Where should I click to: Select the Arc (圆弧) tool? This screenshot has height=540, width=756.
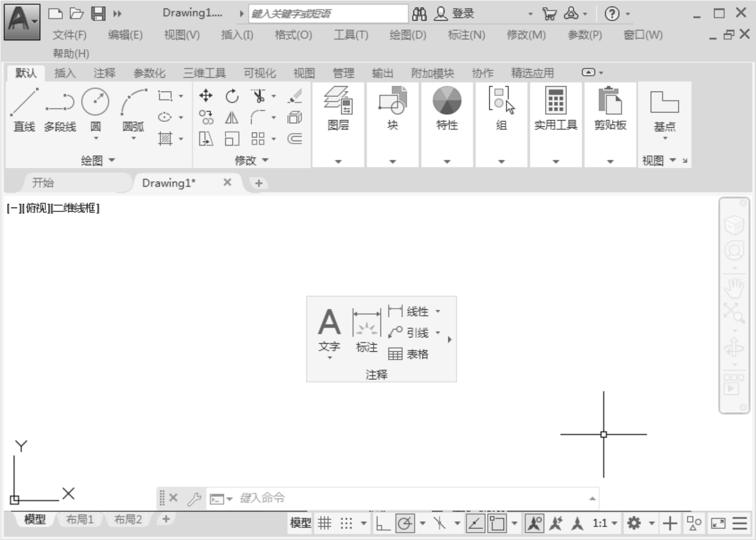tap(133, 102)
